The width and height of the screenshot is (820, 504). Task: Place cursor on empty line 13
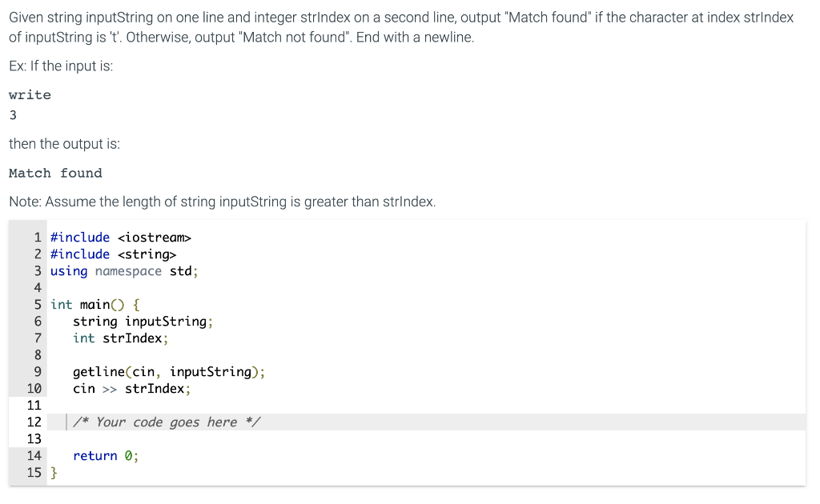pyautogui.click(x=426, y=438)
